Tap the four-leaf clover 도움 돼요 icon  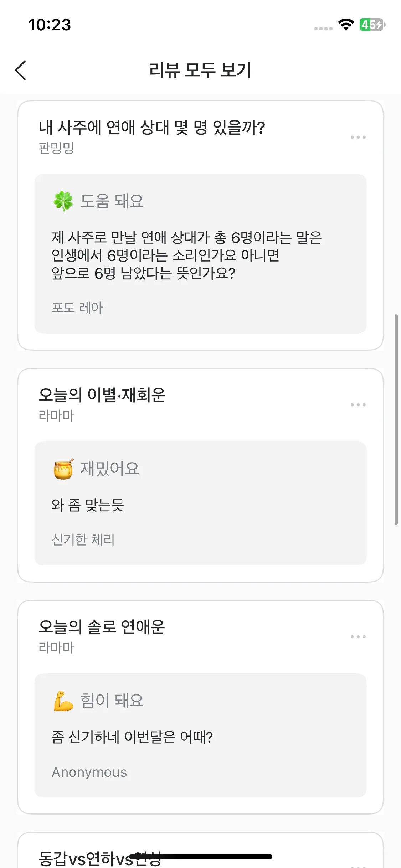tap(63, 201)
